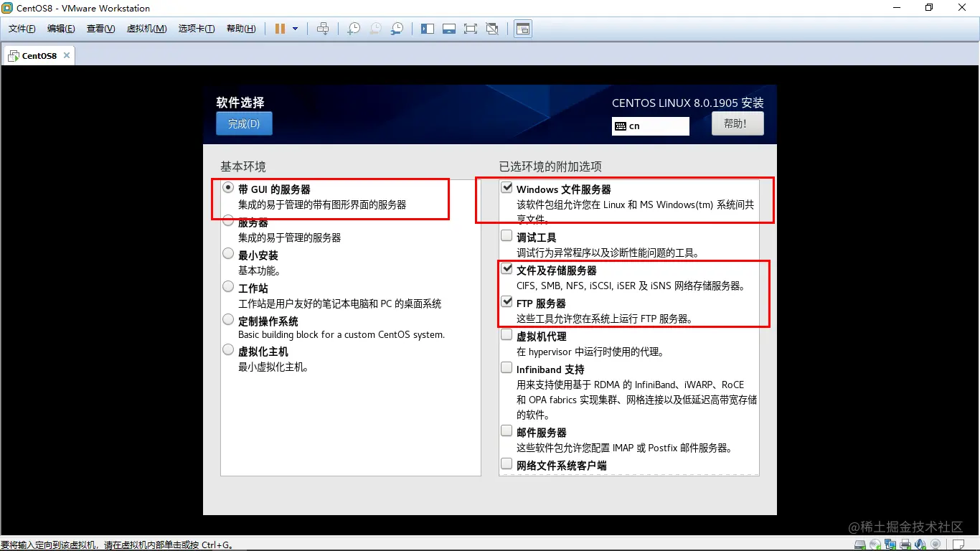Select the 服务器 base environment radio

tap(228, 221)
